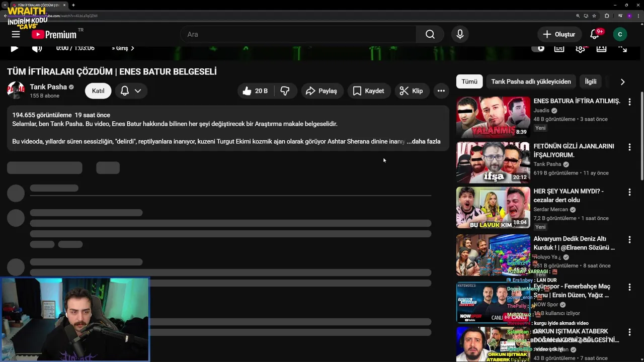Show more filter chips with right arrow
644x362 pixels.
[x=622, y=81]
